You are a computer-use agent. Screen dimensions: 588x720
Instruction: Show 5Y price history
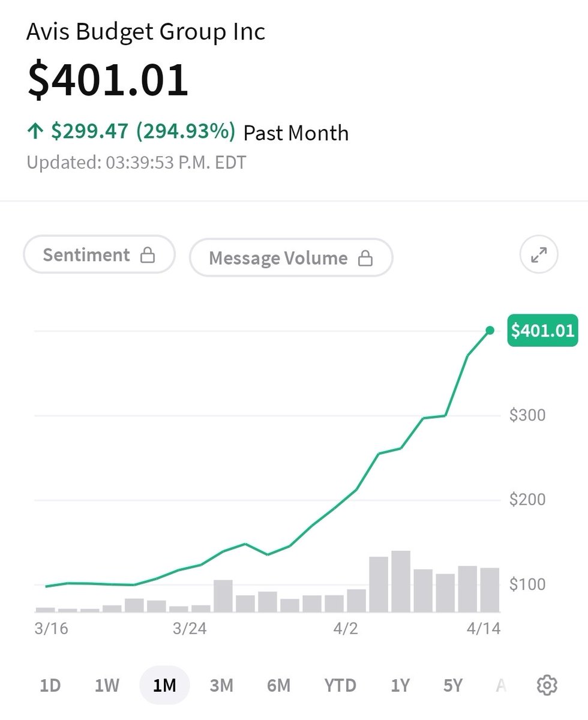pyautogui.click(x=453, y=685)
